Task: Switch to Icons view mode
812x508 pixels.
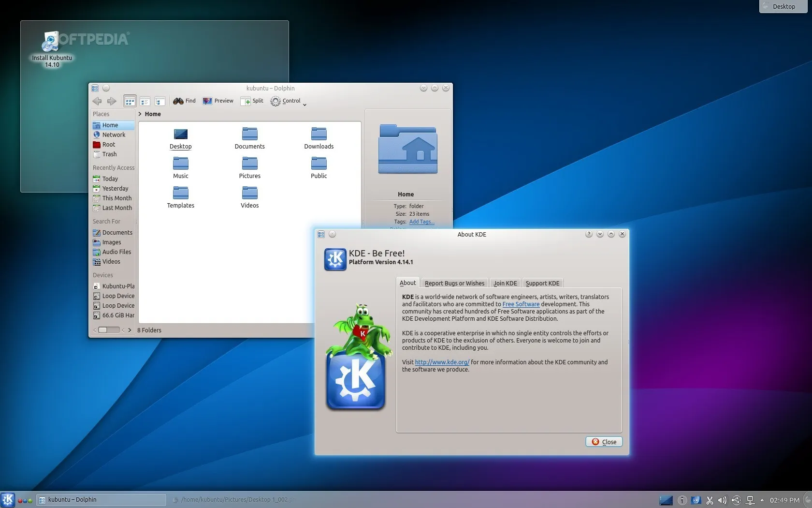Action: [x=130, y=101]
